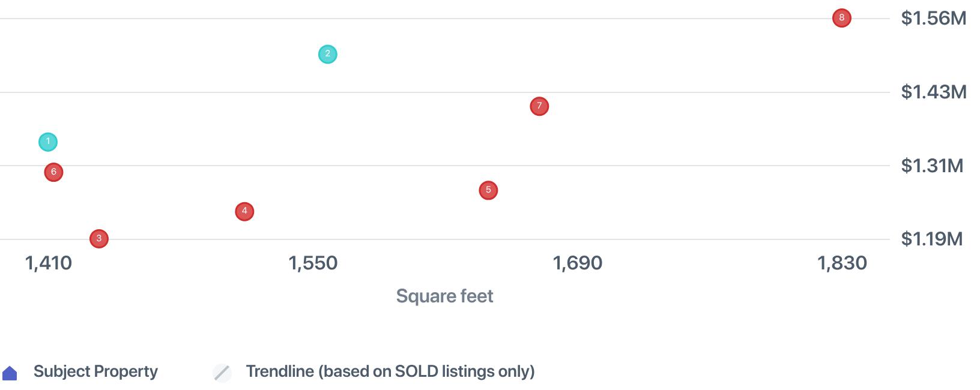This screenshot has height=390, width=980.
Task: Select the $1.19M price axis label
Action: [931, 239]
